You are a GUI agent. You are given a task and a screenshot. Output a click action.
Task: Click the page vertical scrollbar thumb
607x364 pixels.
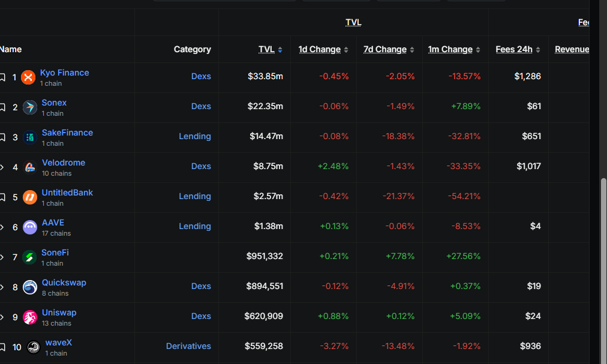[603, 271]
